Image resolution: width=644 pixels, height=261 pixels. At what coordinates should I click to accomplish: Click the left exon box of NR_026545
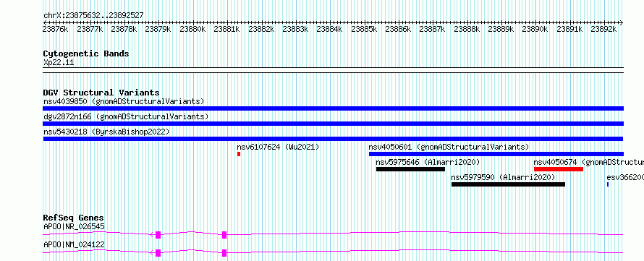(158, 235)
